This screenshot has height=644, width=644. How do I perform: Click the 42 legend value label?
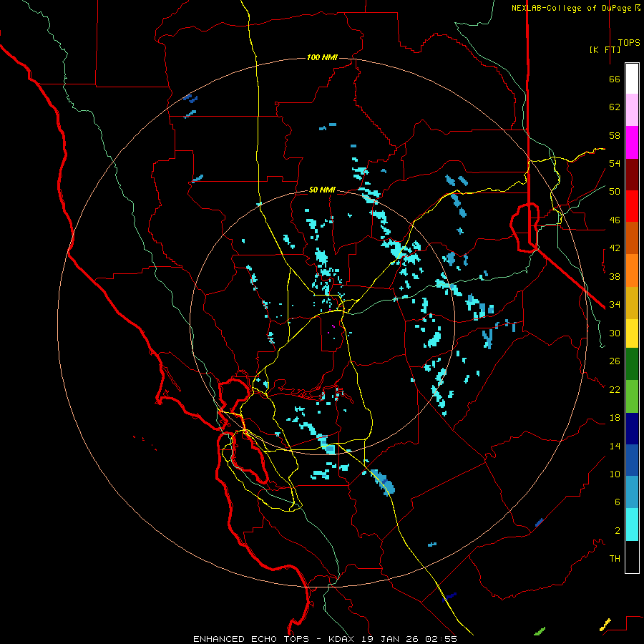coord(615,248)
